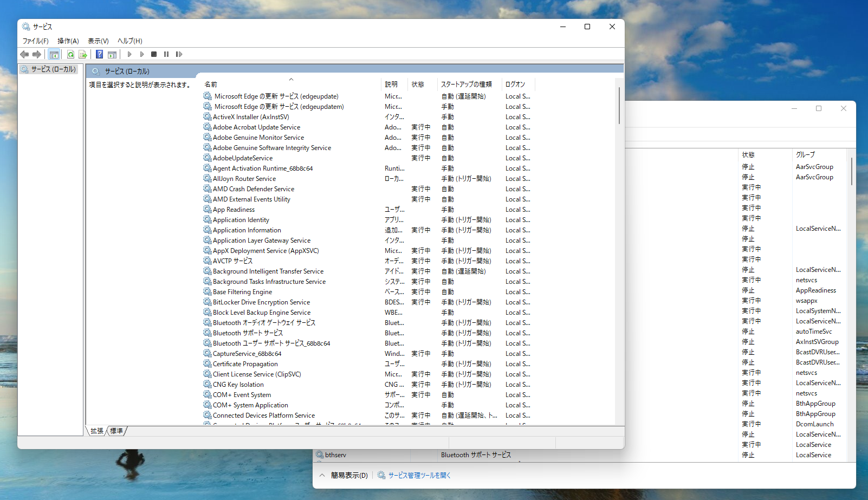The height and width of the screenshot is (500, 868).
Task: Click the Task Manager vertical scrollbar thumb
Action: click(851, 171)
